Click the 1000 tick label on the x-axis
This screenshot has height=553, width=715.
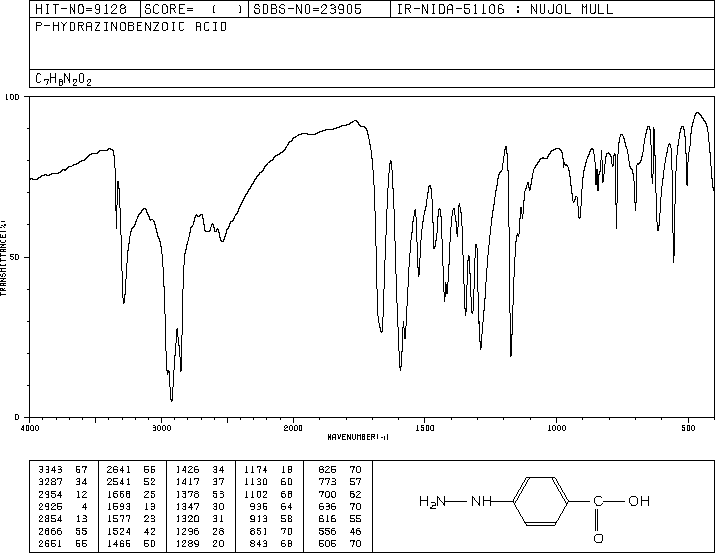point(557,428)
